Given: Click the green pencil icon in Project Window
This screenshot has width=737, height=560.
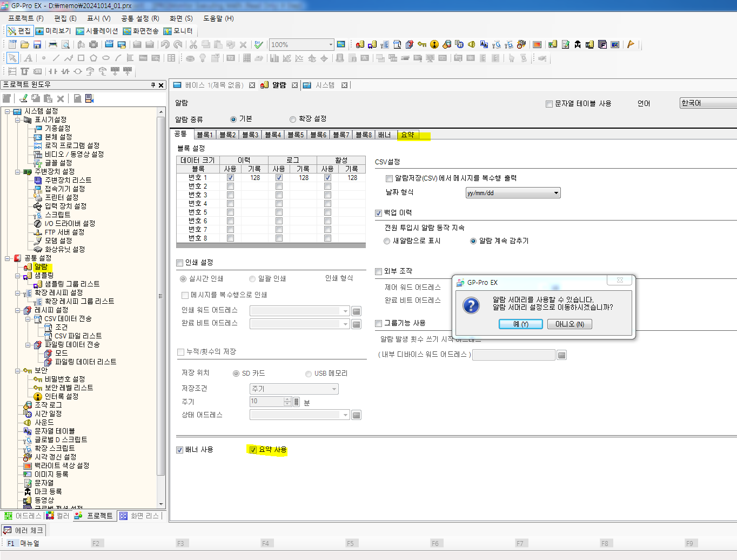Looking at the screenshot, I should coord(23,98).
